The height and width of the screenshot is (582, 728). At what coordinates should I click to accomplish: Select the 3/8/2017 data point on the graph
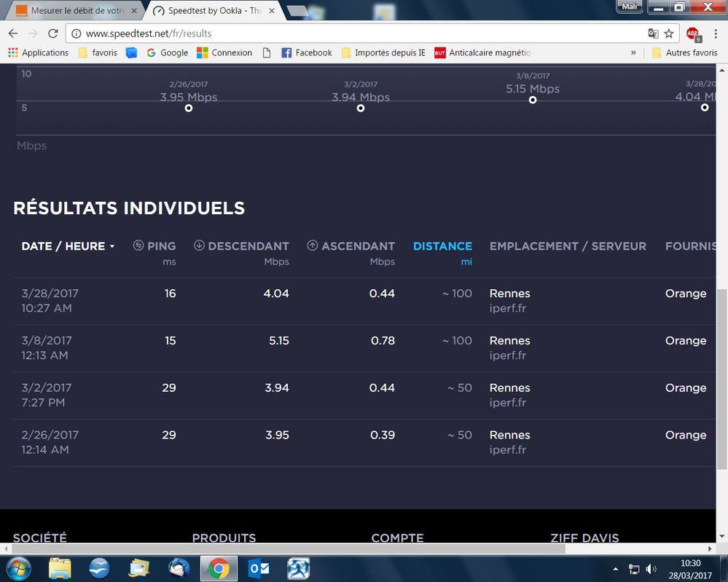533,100
